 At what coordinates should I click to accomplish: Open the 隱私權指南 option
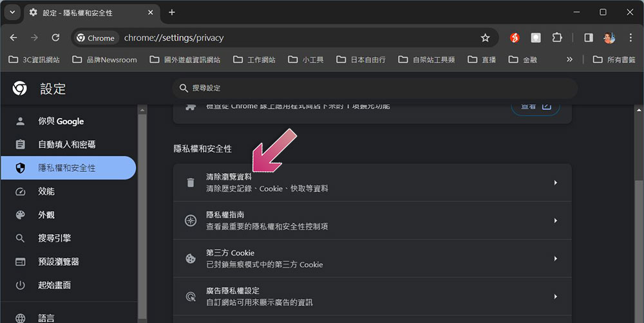[x=372, y=221]
